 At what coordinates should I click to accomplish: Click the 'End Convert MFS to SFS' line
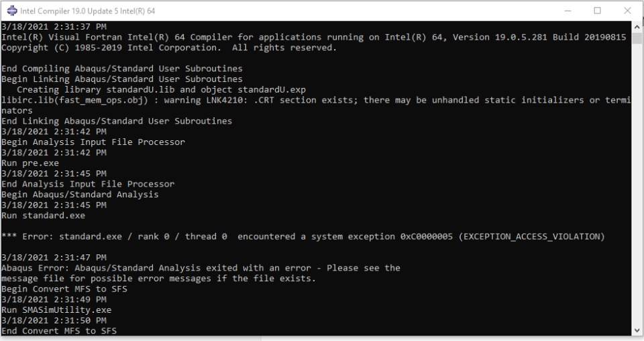click(x=60, y=331)
